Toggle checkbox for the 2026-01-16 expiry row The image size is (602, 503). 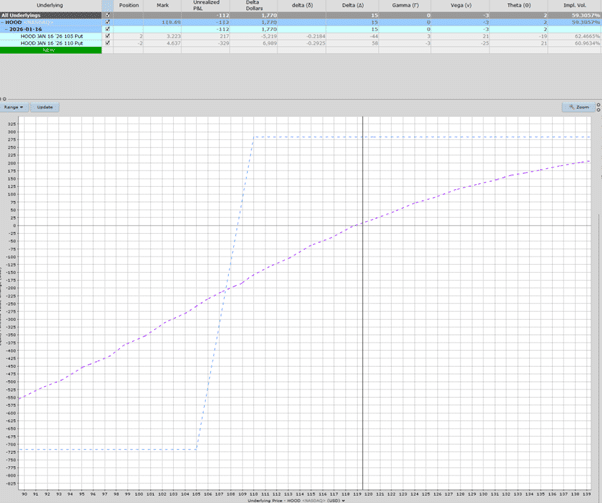[x=108, y=29]
